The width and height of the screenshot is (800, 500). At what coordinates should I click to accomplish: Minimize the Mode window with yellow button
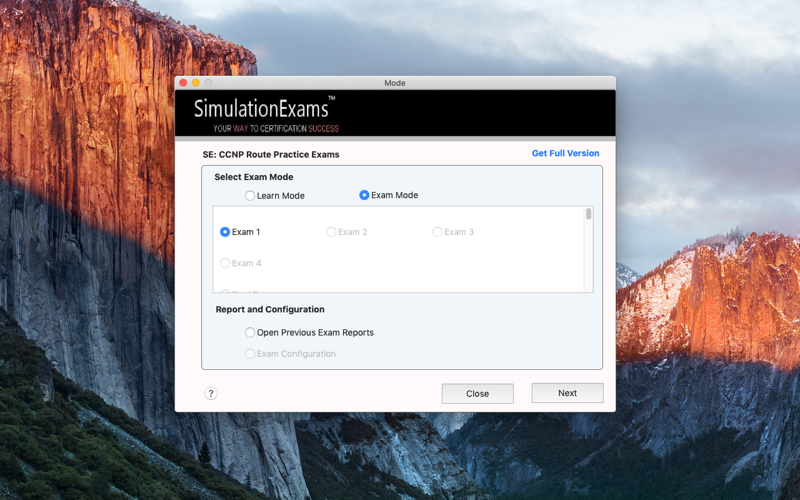click(195, 83)
